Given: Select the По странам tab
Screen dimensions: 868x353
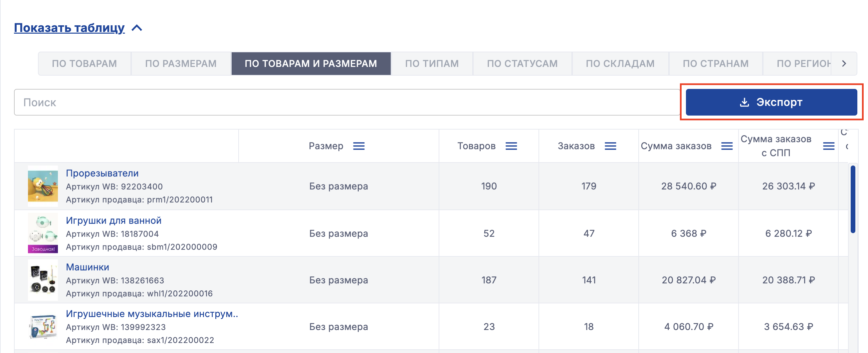Looking at the screenshot, I should [715, 63].
